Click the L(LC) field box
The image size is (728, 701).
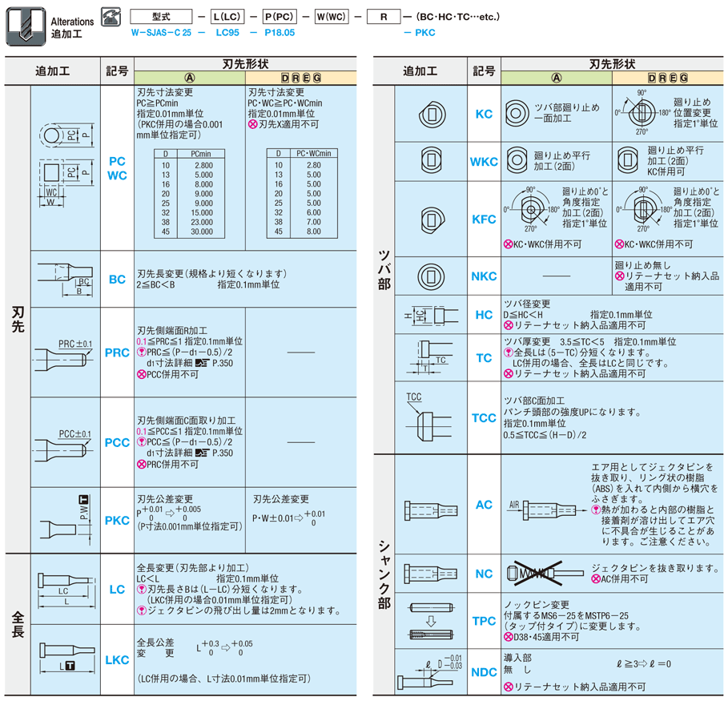tap(229, 16)
